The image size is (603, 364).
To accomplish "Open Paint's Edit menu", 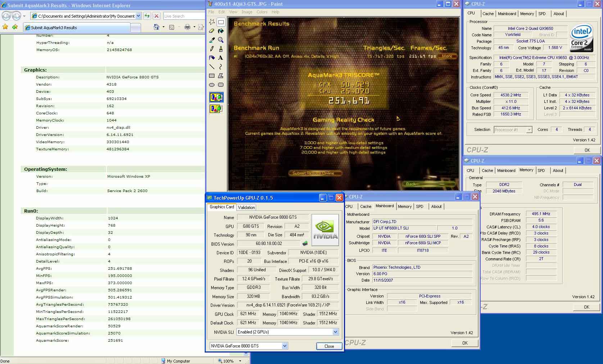I will pyautogui.click(x=222, y=12).
